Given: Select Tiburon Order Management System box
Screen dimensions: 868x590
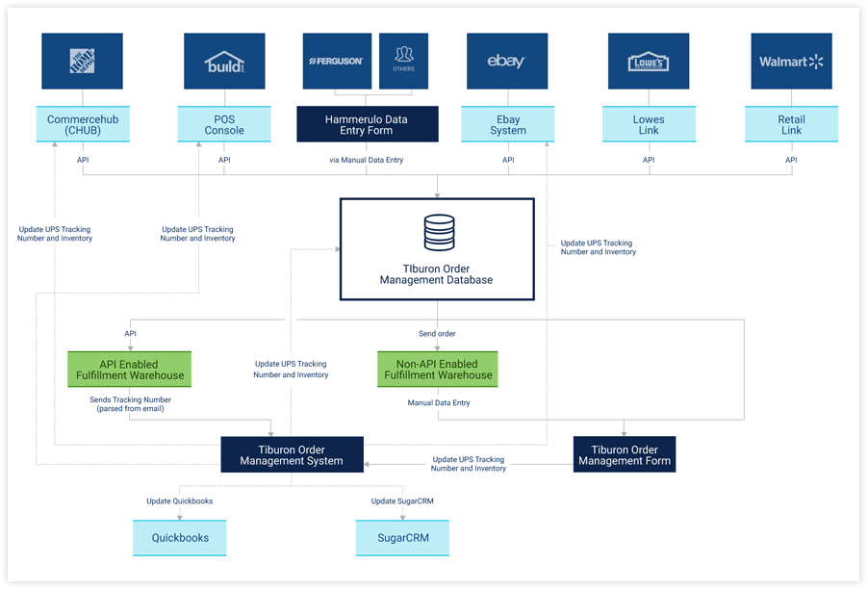Looking at the screenshot, I should (292, 455).
